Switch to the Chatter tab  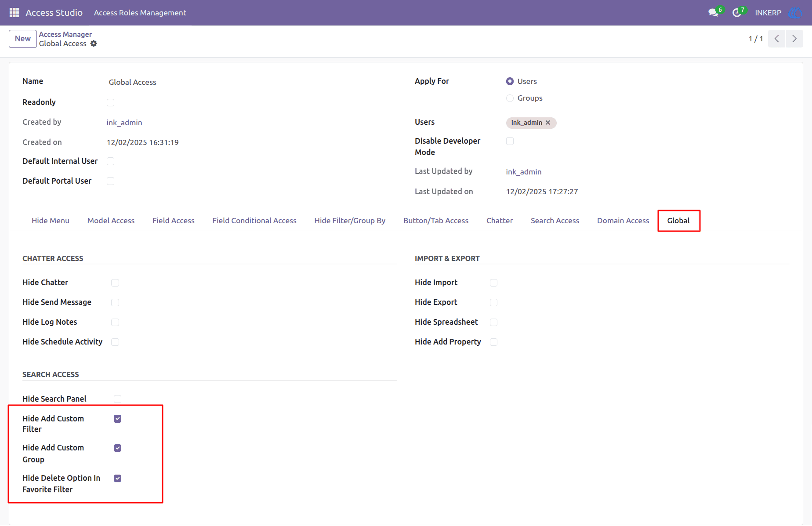pyautogui.click(x=500, y=221)
